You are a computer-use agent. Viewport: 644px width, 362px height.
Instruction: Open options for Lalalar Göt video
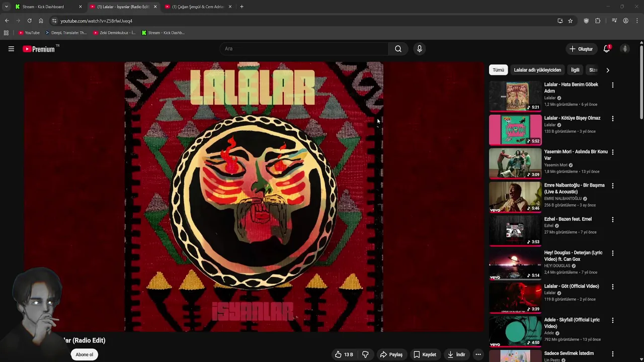pyautogui.click(x=612, y=287)
